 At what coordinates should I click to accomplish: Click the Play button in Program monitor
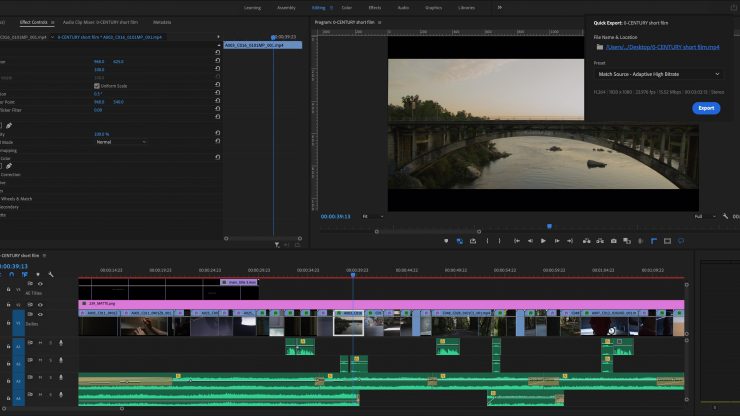pyautogui.click(x=543, y=241)
